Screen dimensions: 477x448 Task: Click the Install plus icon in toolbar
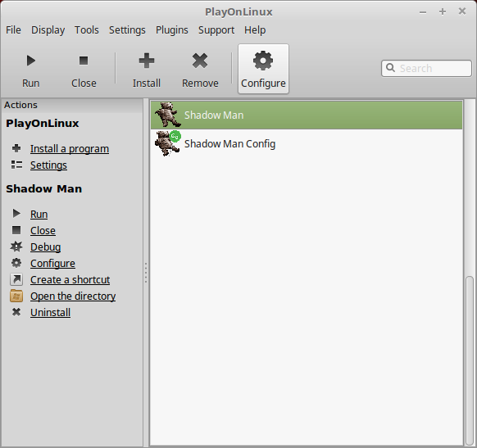coord(147,61)
